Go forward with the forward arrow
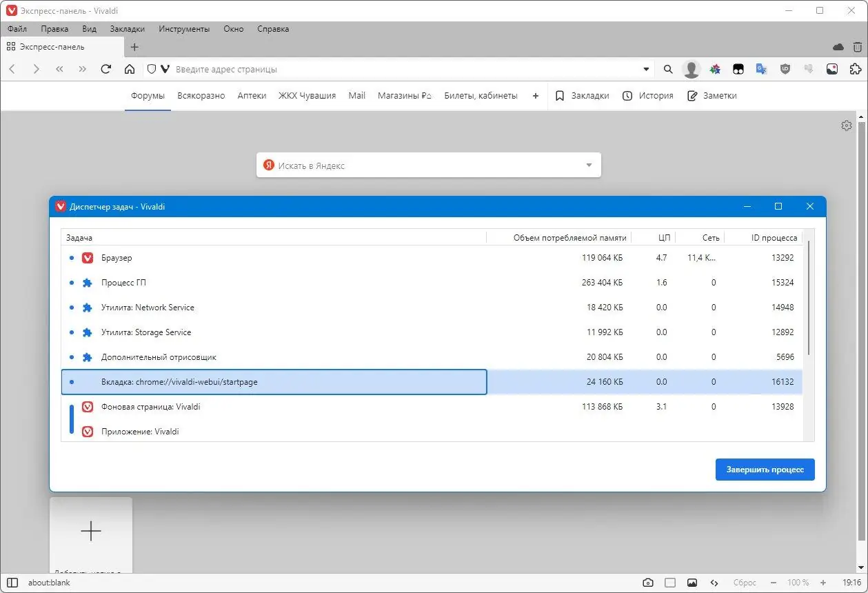This screenshot has height=593, width=868. tap(36, 69)
